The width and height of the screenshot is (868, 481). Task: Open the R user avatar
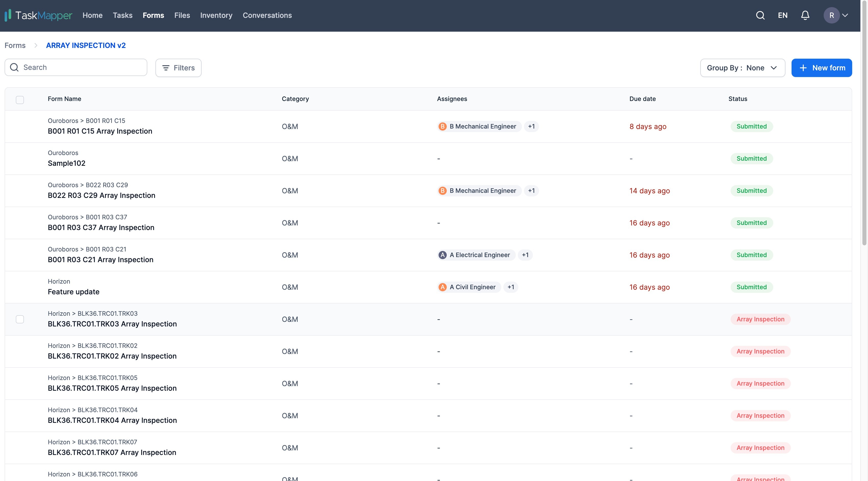pyautogui.click(x=831, y=15)
